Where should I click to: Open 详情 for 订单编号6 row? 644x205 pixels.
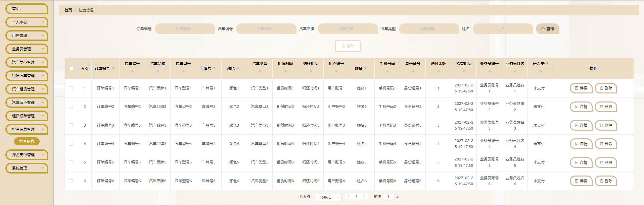pyautogui.click(x=581, y=181)
